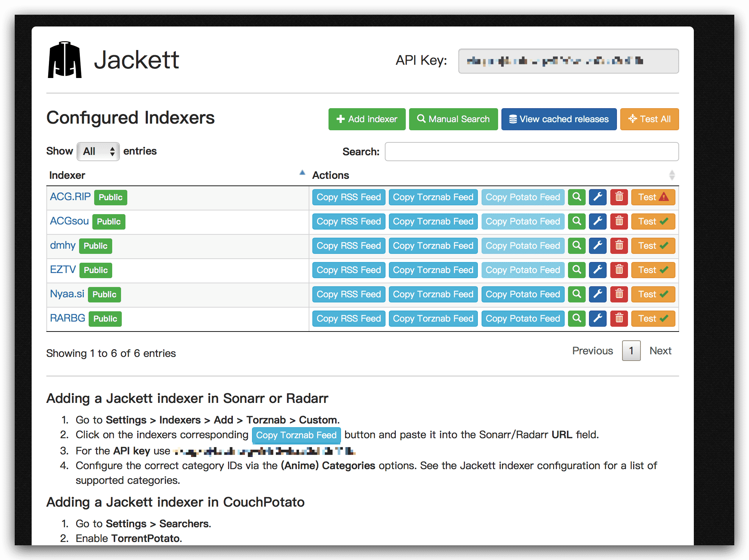Sort the Actions column with sort arrows
The image size is (749, 560).
click(672, 175)
